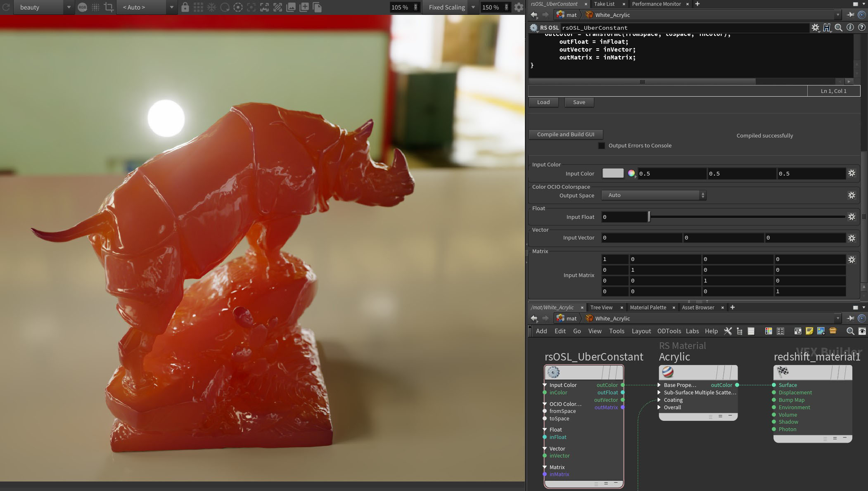
Task: Expand the Sub-Surface Multiple Scatter group
Action: (659, 393)
